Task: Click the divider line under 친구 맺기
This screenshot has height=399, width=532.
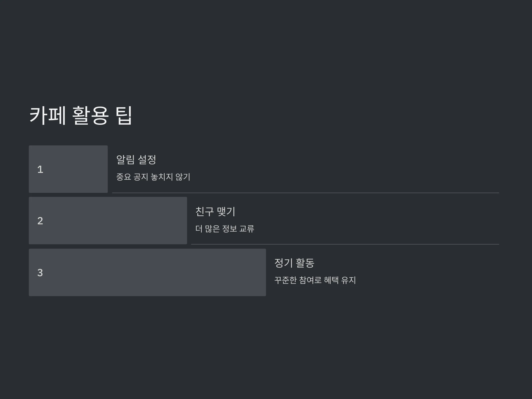Action: point(345,244)
